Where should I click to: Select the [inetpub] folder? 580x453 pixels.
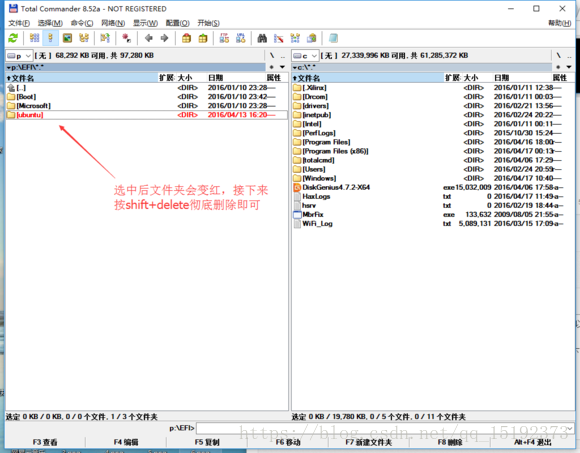coord(433,115)
